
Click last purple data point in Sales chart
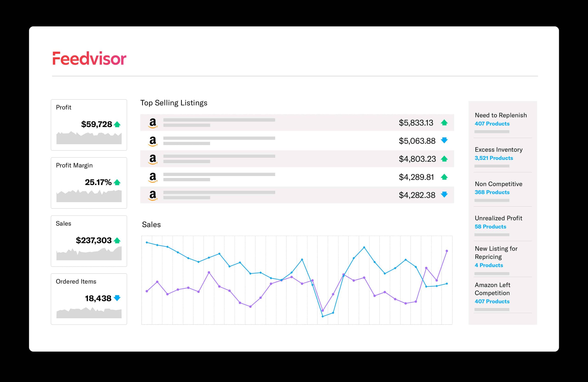[447, 251]
